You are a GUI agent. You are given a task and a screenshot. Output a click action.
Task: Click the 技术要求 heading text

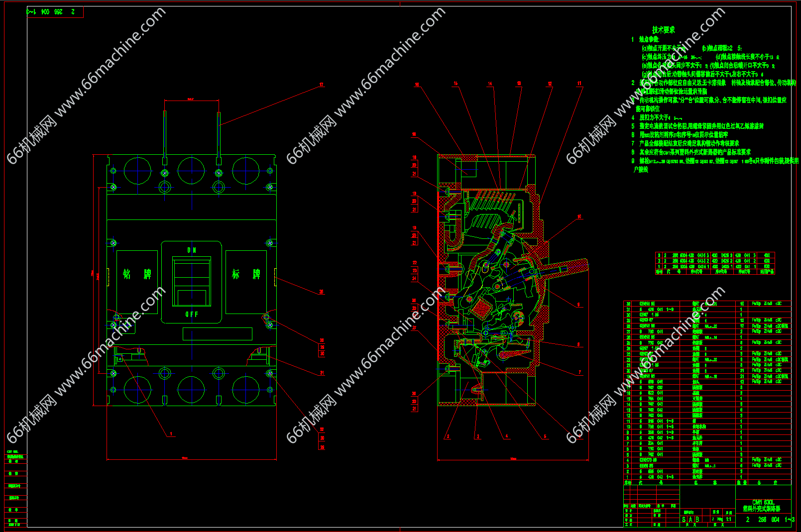663,30
